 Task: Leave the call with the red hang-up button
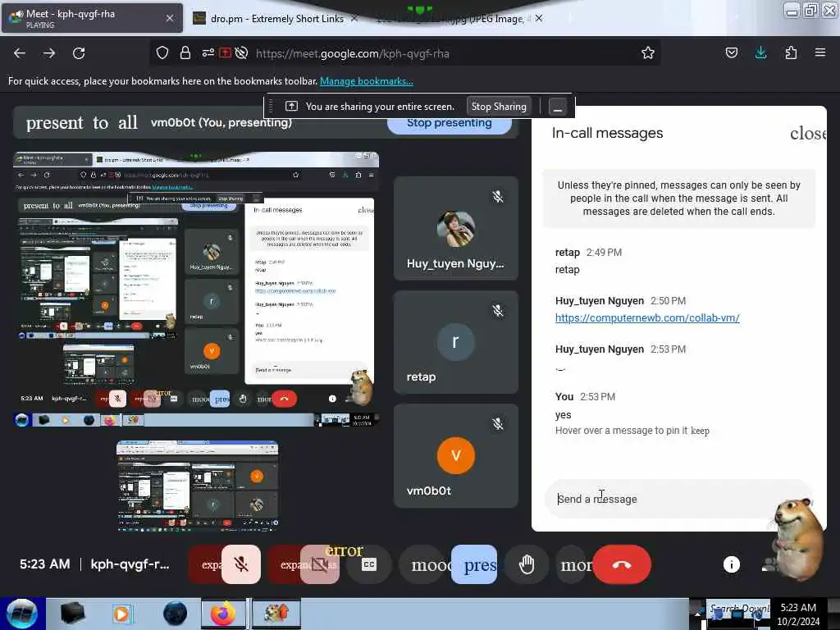[x=622, y=564]
